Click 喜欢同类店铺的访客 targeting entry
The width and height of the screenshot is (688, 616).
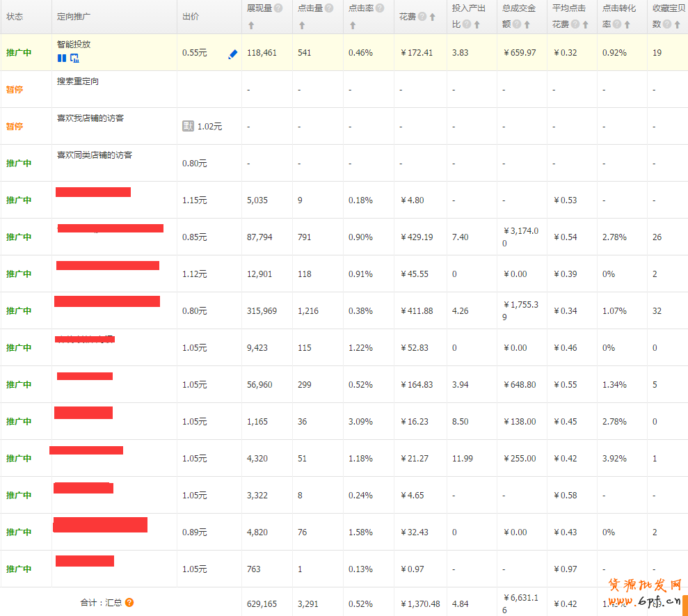[95, 155]
